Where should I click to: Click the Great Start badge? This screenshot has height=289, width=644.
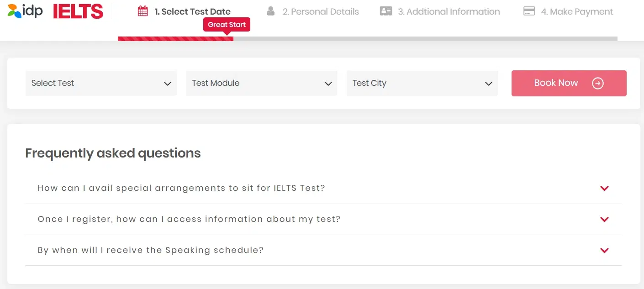click(227, 24)
